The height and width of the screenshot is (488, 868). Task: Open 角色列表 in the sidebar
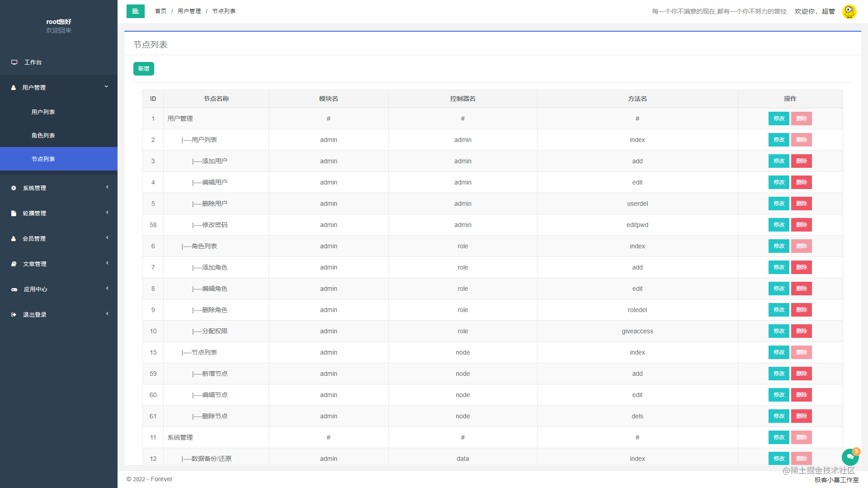tap(59, 136)
